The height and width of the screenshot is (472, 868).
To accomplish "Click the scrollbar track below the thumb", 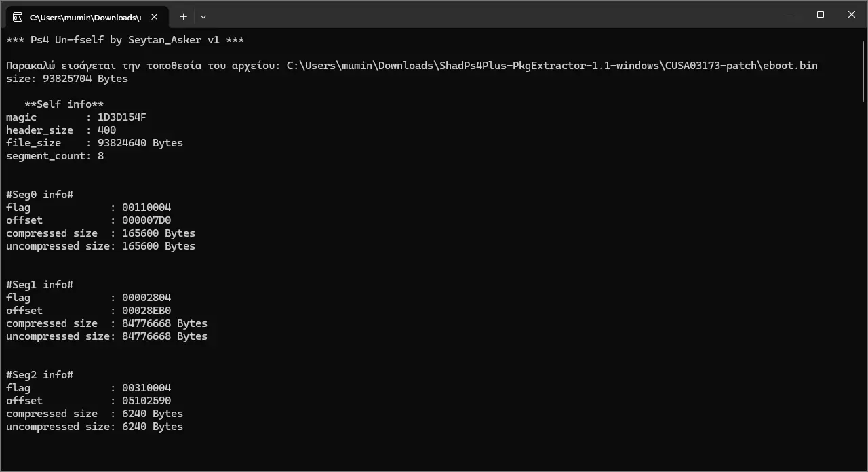I will 863,285.
